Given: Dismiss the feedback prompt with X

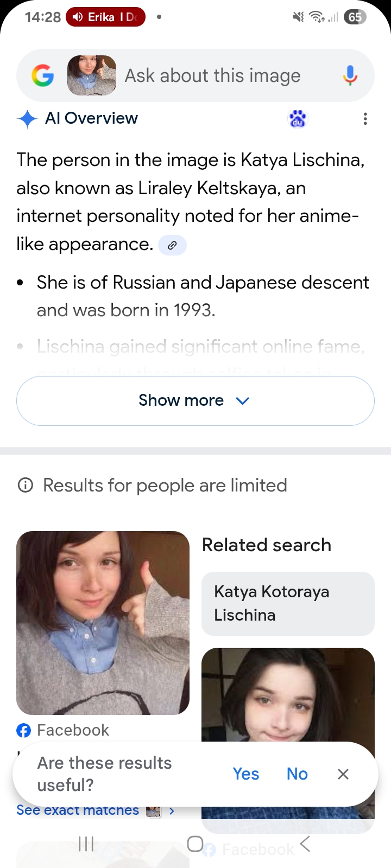Looking at the screenshot, I should click(x=343, y=774).
